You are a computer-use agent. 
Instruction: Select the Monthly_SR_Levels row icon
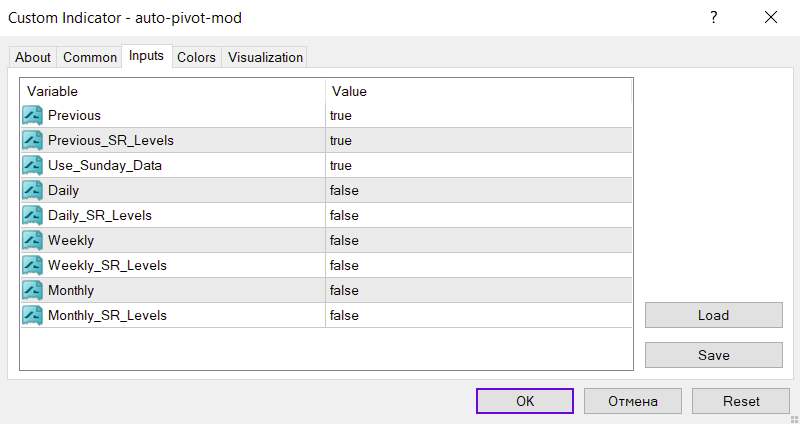pos(32,315)
